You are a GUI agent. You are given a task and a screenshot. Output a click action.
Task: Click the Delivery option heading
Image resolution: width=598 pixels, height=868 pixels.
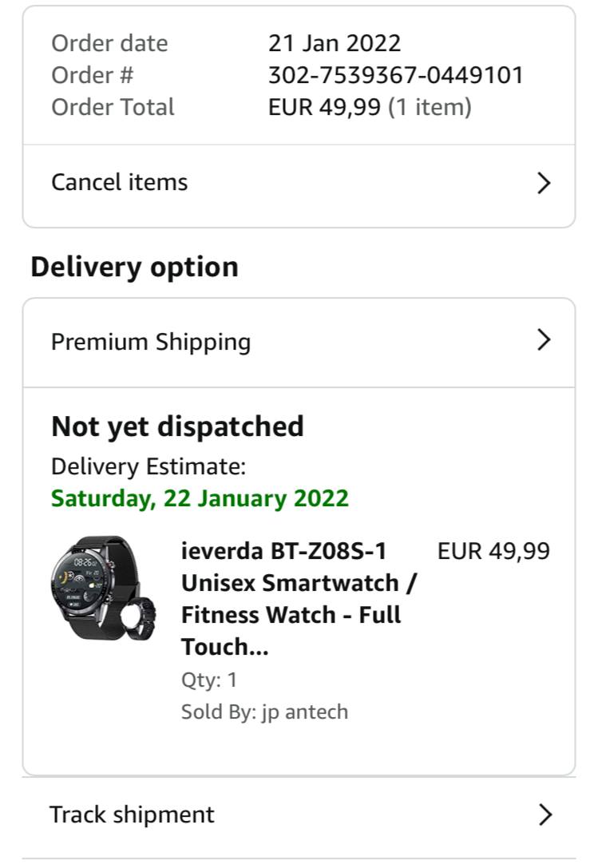tap(134, 267)
